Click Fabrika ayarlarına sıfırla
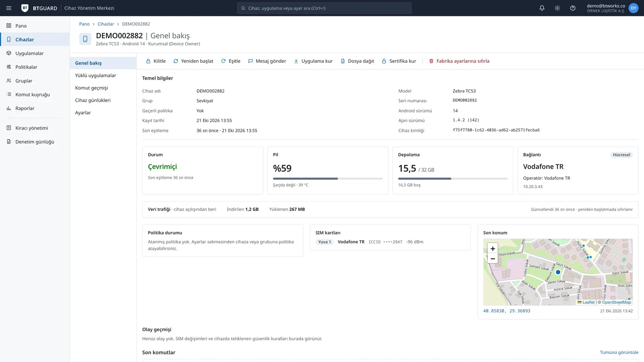Image resolution: width=644 pixels, height=362 pixels. tap(459, 61)
